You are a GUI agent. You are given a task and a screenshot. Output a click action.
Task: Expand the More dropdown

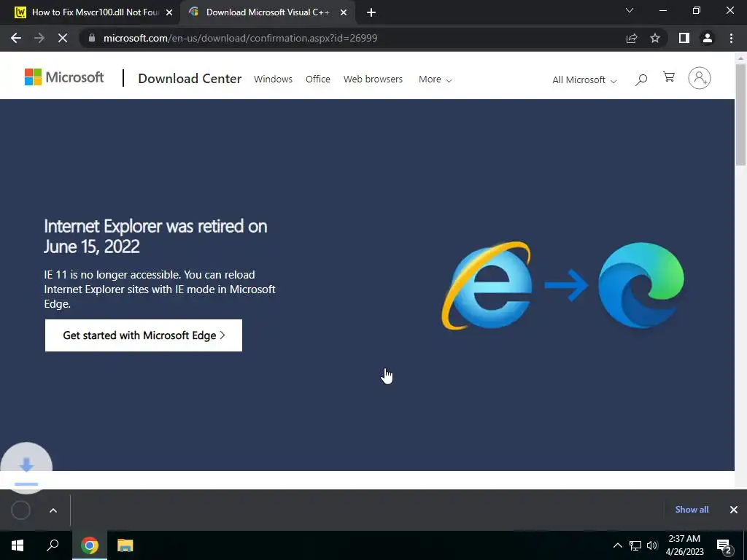pyautogui.click(x=435, y=79)
